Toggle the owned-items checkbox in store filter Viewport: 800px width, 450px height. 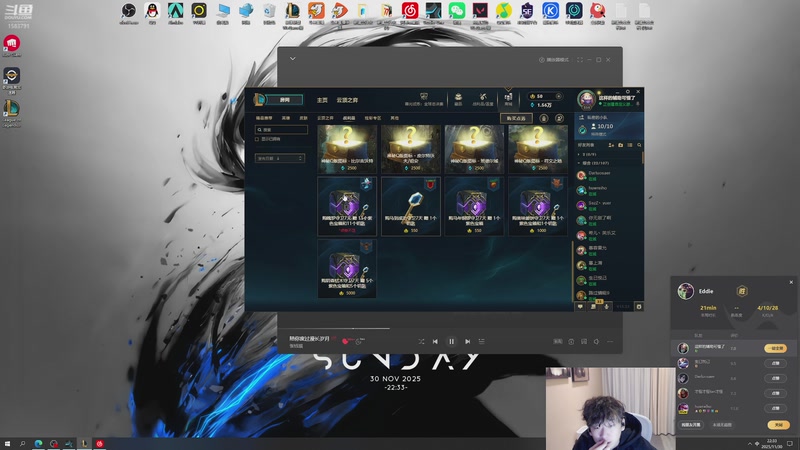click(x=257, y=139)
